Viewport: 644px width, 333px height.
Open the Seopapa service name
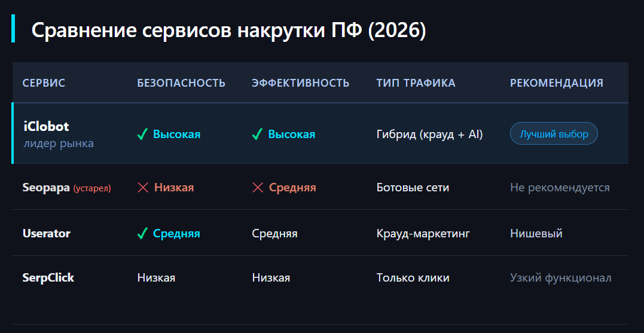(x=46, y=188)
